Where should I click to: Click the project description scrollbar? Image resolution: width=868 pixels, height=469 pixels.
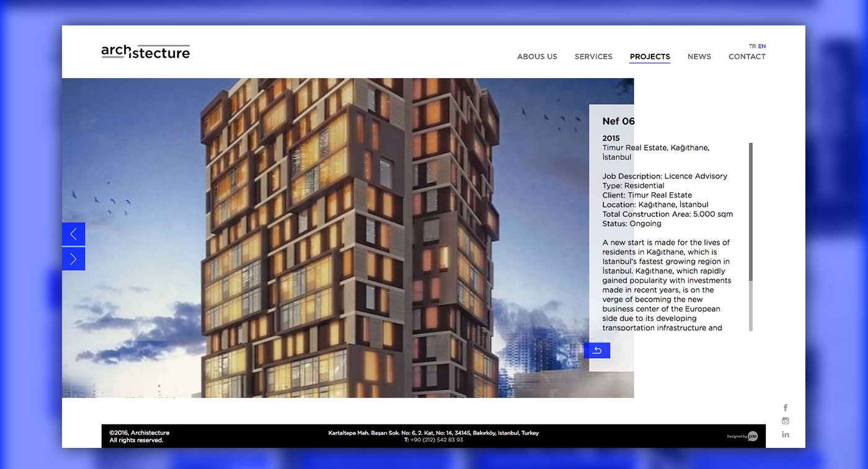point(751,235)
